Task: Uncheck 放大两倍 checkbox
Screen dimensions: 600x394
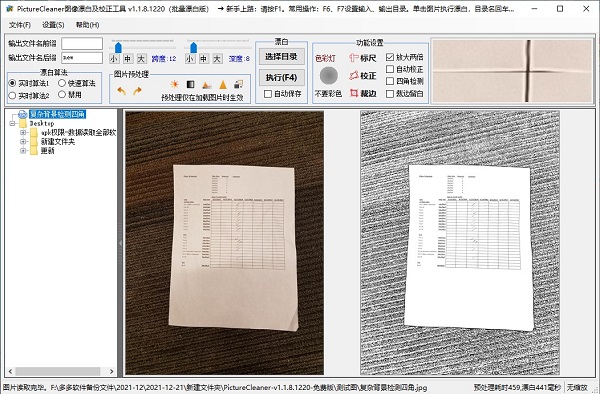Action: click(x=390, y=57)
